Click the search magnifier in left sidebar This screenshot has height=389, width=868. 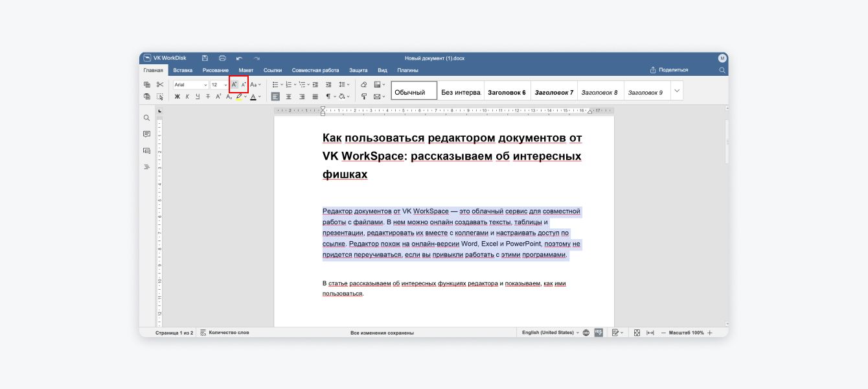[x=147, y=118]
